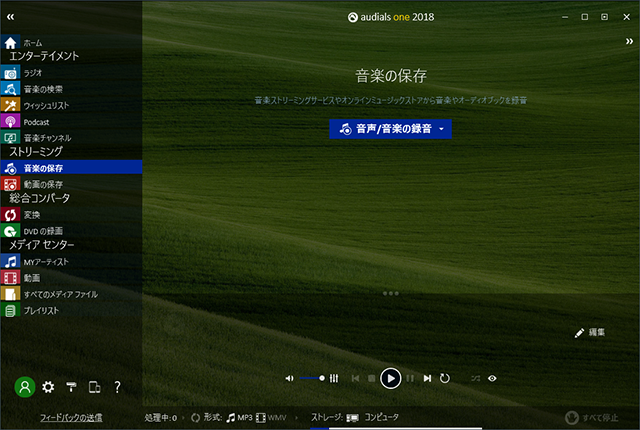Open プレイリスト playlist section
Viewport: 640px width, 430px height.
click(71, 310)
